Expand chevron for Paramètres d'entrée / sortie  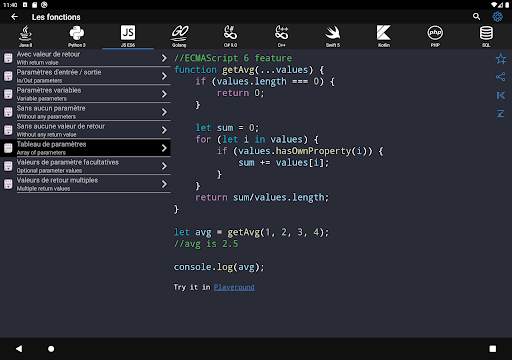[x=164, y=76]
